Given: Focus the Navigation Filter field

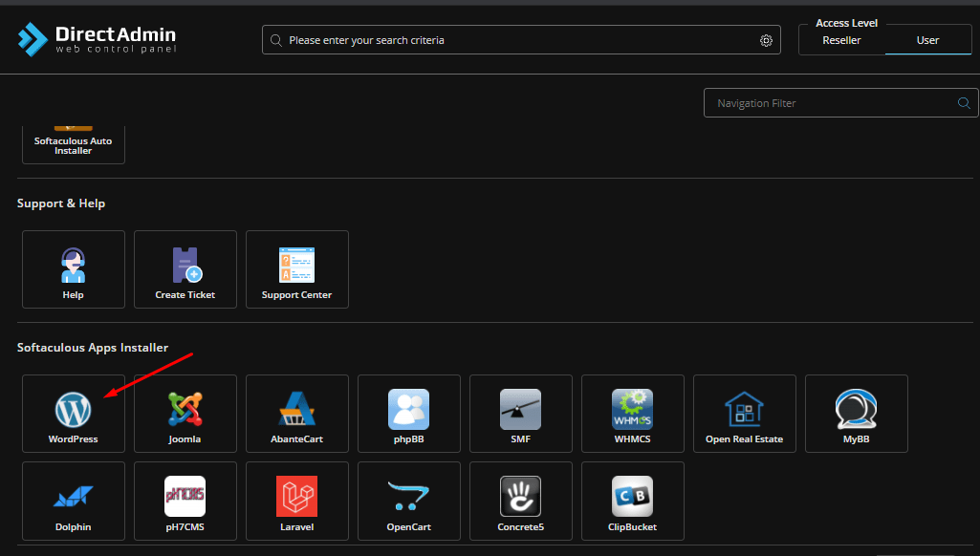Looking at the screenshot, I should tap(840, 103).
